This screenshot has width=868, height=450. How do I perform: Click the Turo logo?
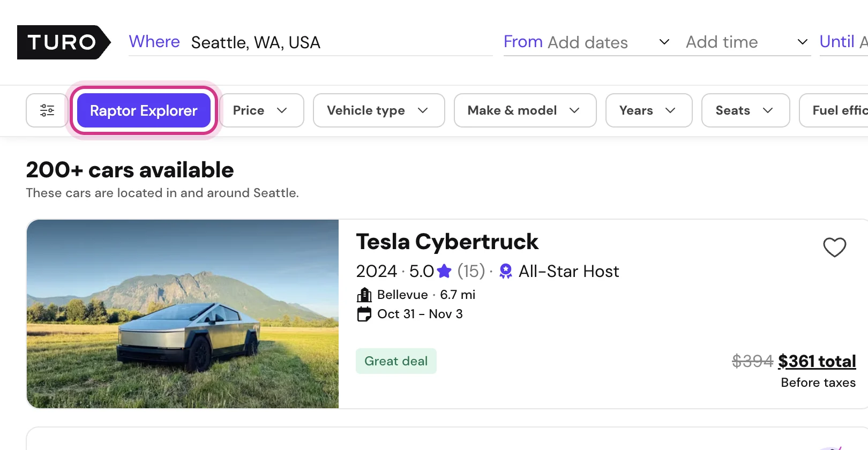tap(64, 42)
